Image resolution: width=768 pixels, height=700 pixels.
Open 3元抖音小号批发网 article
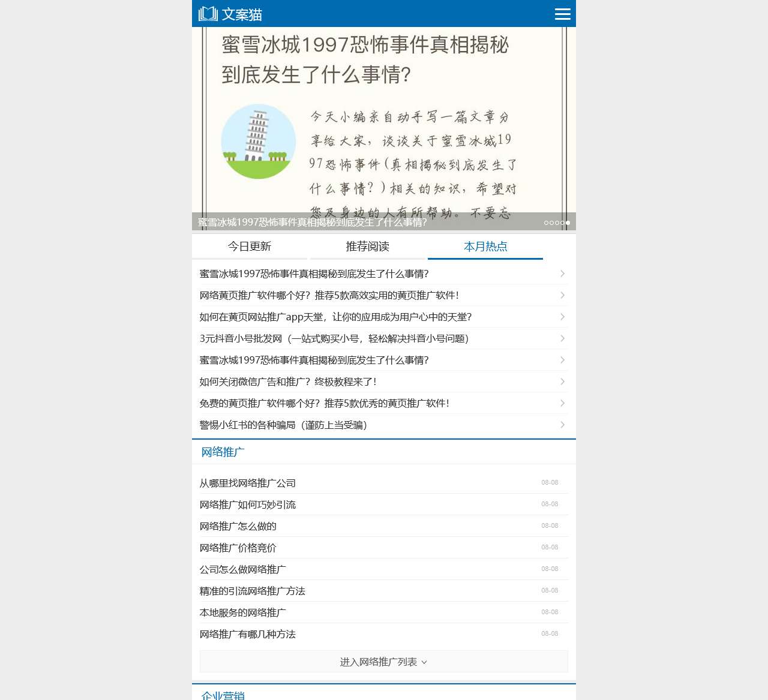(334, 338)
